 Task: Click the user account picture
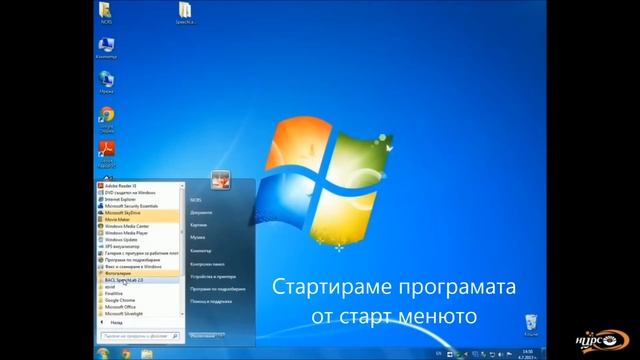[220, 180]
